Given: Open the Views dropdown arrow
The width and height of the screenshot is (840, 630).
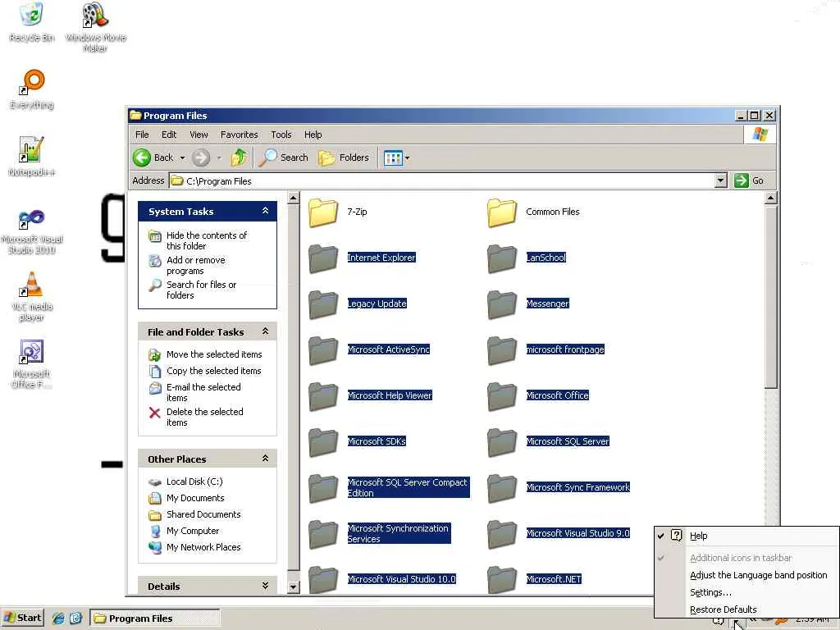Looking at the screenshot, I should point(407,158).
